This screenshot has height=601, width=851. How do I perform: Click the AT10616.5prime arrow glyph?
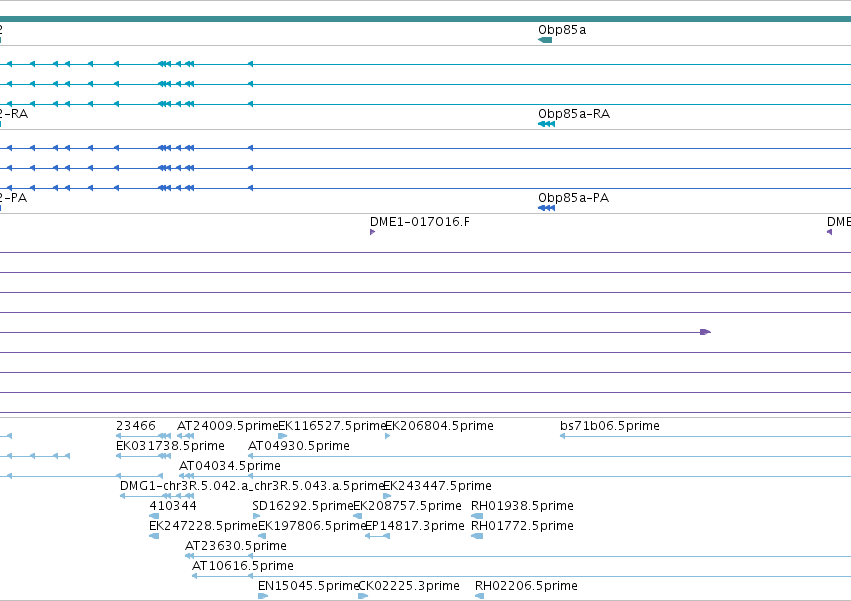[521, 577]
